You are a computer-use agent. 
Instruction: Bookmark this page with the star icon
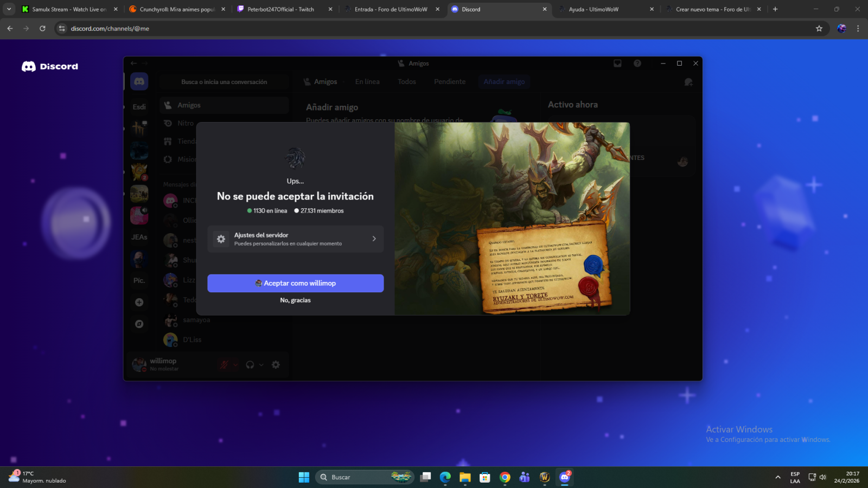(819, 29)
